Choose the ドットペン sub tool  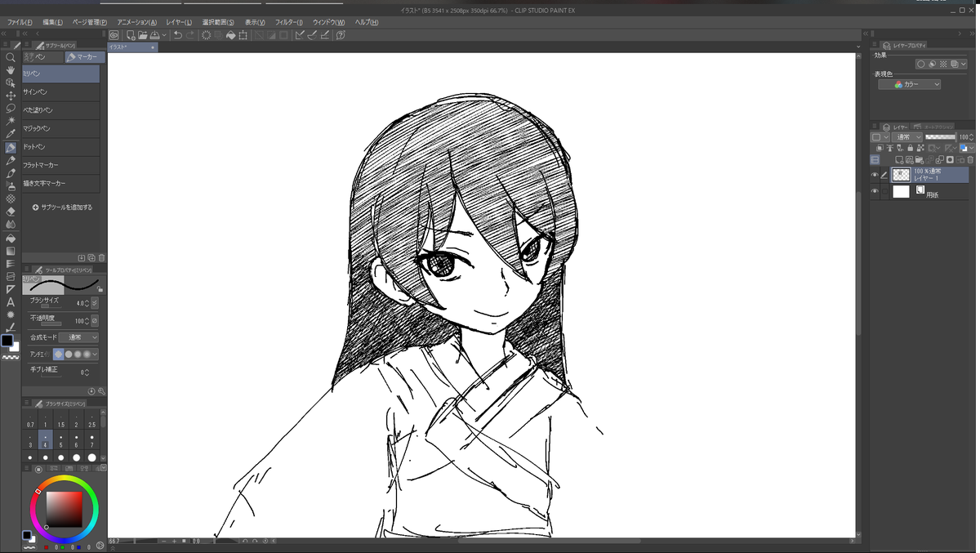[x=61, y=147]
